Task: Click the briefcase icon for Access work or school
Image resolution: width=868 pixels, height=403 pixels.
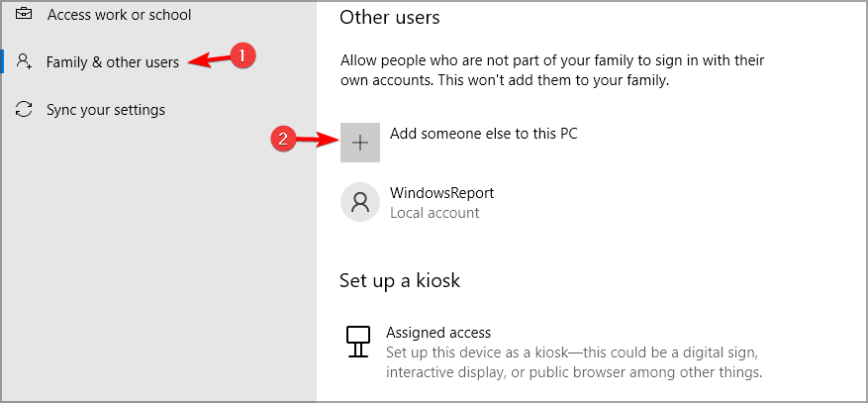Action: tap(23, 14)
